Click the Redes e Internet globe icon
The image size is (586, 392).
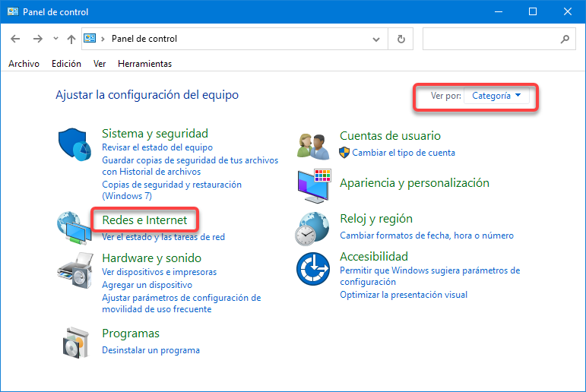tap(74, 228)
